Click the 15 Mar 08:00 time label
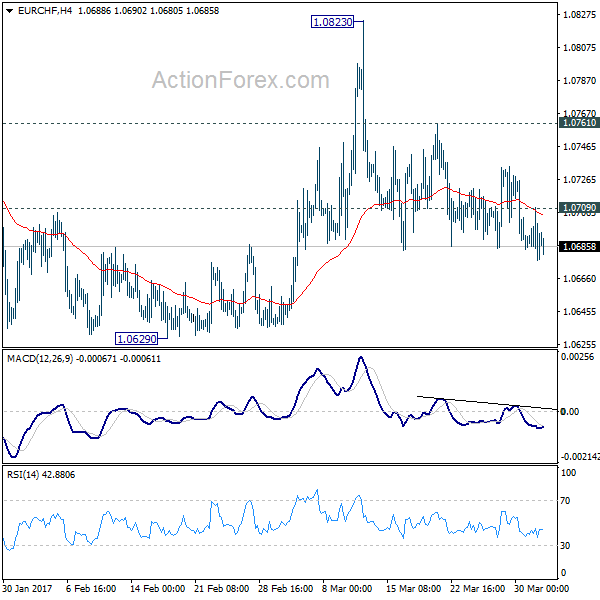The height and width of the screenshot is (600, 600). [x=414, y=588]
